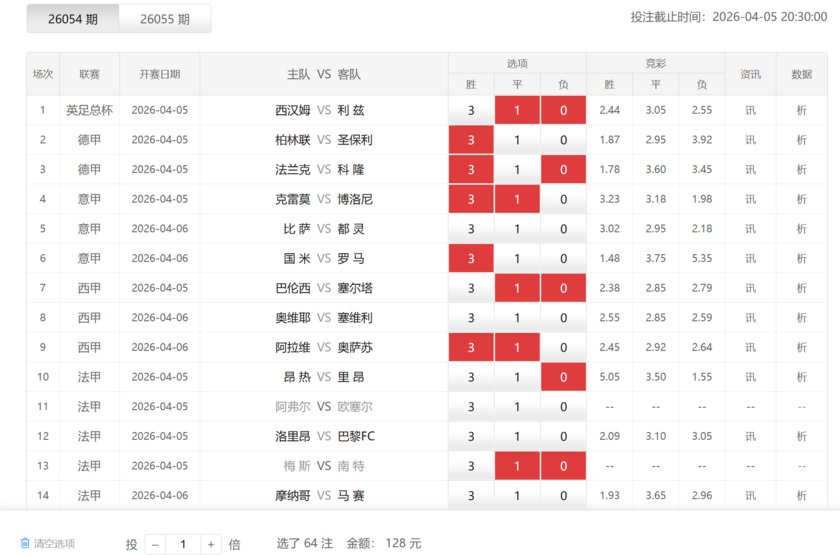Open 析 analysis for 法兰克 VS 科隆
Image resolution: width=840 pixels, height=555 pixels.
point(801,169)
